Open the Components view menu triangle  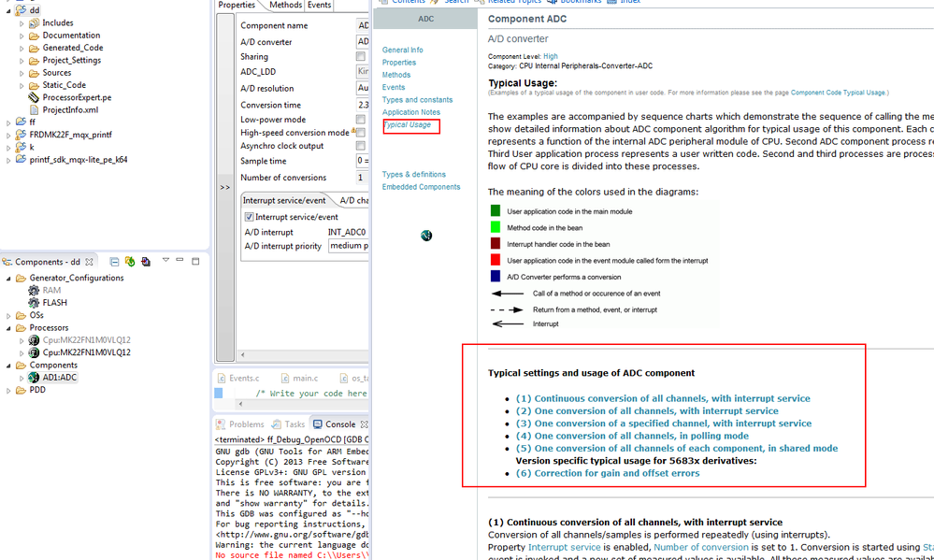[x=165, y=260]
